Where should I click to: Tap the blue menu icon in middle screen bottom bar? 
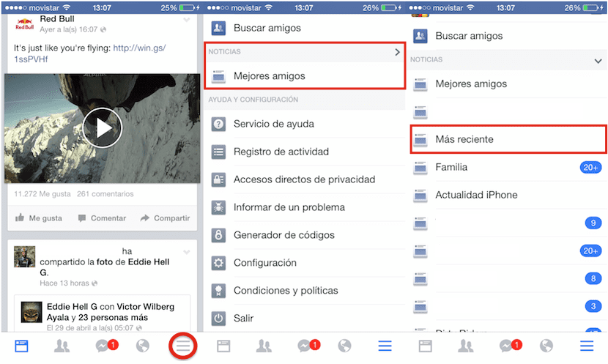385,346
